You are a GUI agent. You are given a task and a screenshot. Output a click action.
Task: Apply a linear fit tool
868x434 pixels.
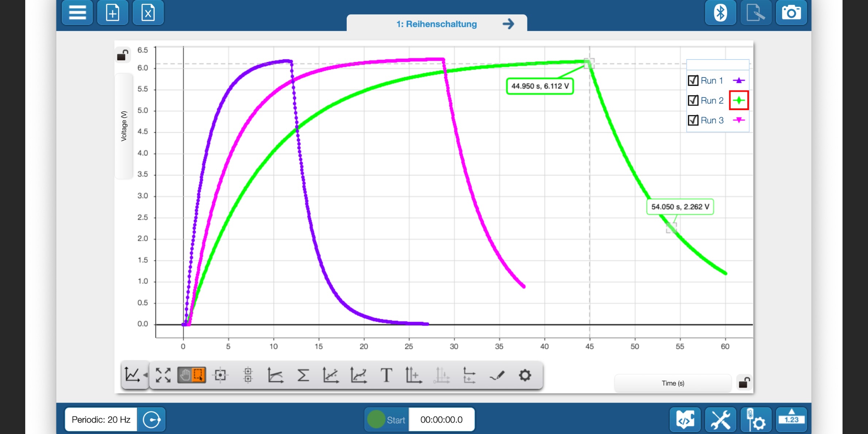331,375
